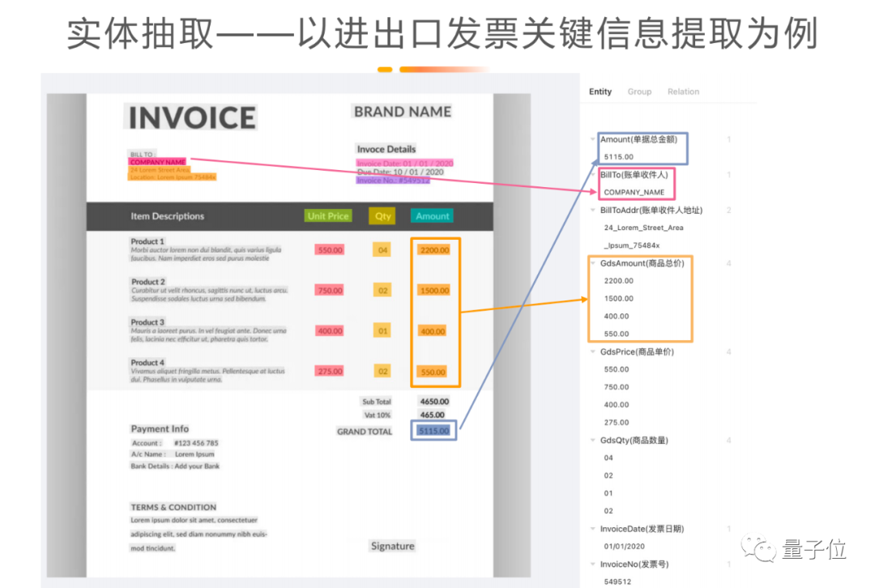Click the 24 Lorem Street Area invoice line
The image size is (875, 588).
point(160,169)
